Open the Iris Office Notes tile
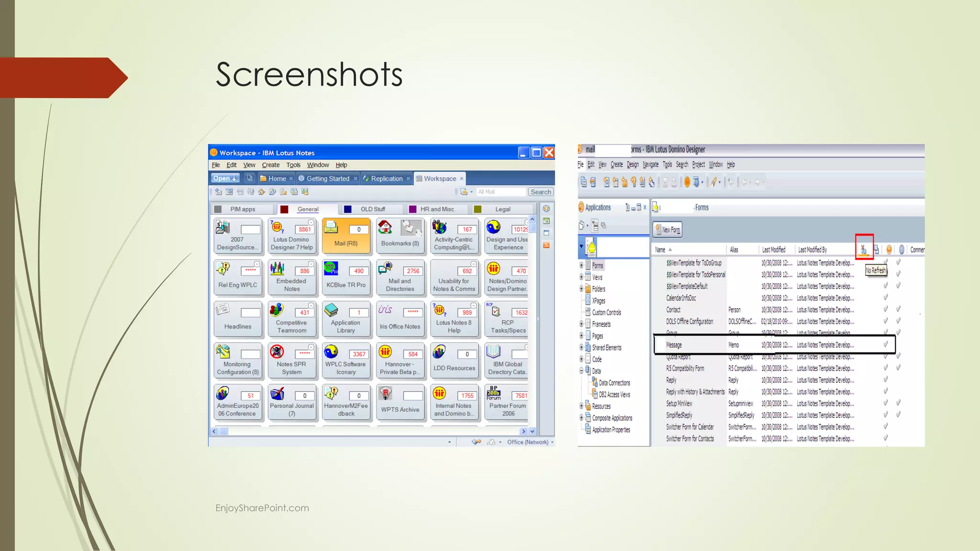Screen dimensions: 980x551 click(400, 319)
